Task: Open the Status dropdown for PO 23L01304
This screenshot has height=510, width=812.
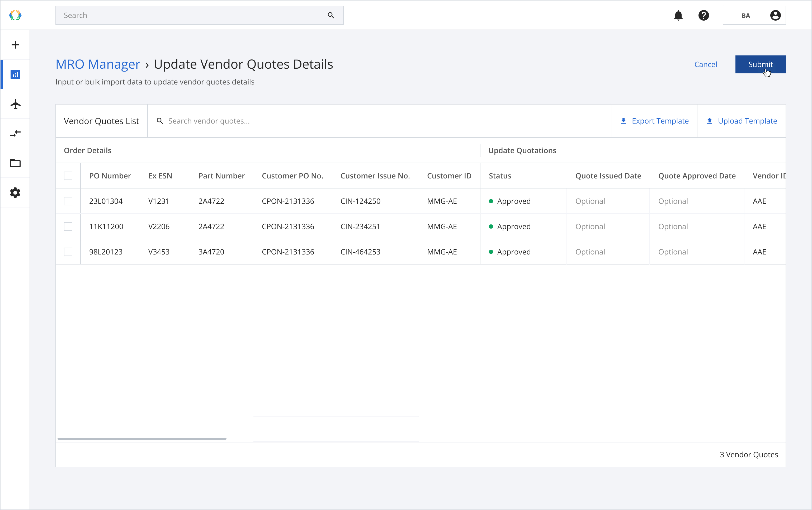Action: 523,201
